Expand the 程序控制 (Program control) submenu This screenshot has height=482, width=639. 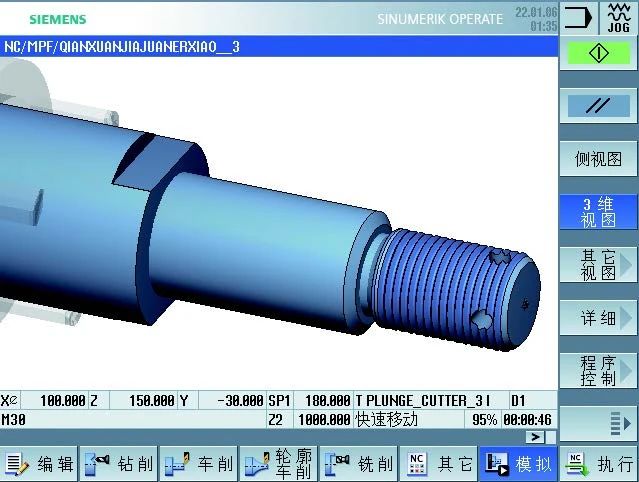tap(598, 371)
